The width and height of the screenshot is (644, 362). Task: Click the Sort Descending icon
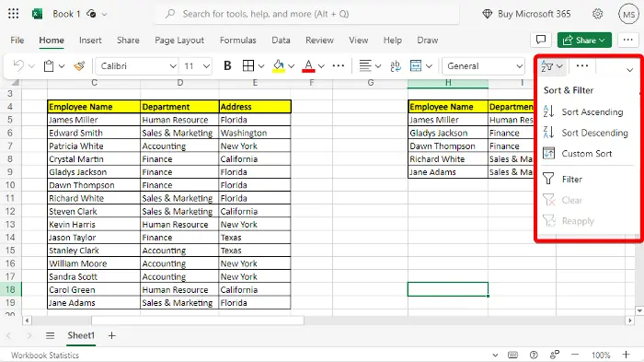click(x=548, y=133)
